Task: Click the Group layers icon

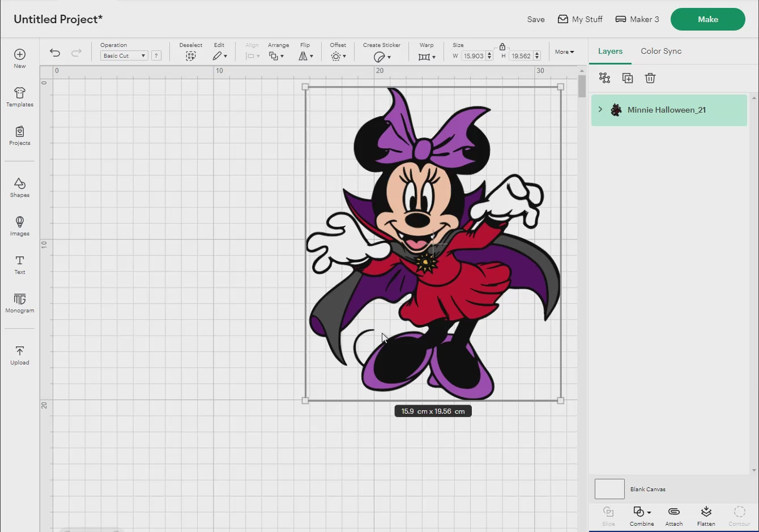Action: 605,78
